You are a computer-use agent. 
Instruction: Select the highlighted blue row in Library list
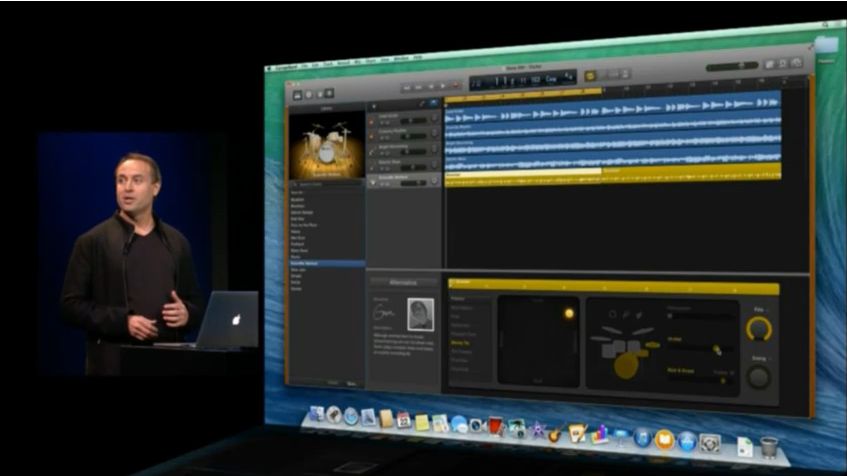click(x=327, y=263)
